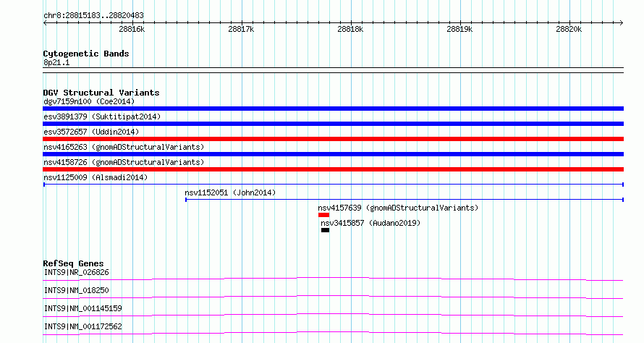Select the 28817k ruler tick label
644x343 pixels.
tap(241, 29)
